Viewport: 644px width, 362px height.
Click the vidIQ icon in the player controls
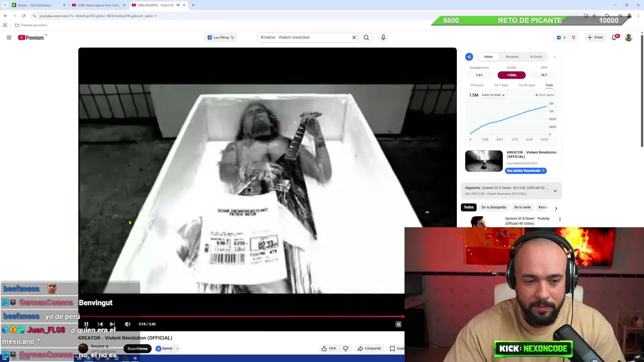tap(398, 324)
